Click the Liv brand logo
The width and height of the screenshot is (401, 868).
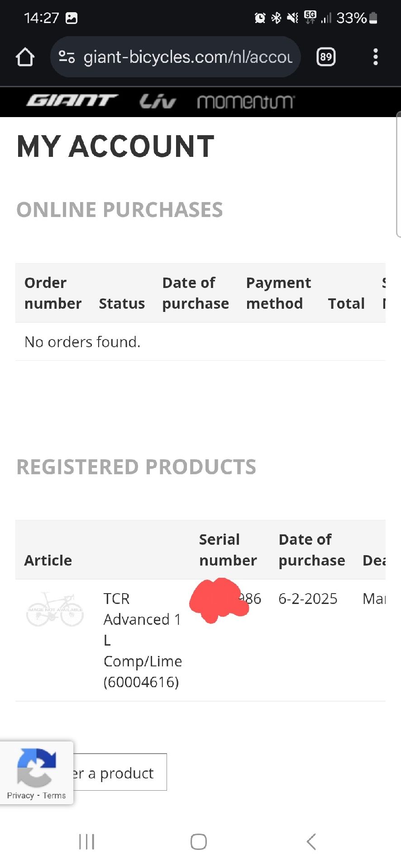[157, 101]
